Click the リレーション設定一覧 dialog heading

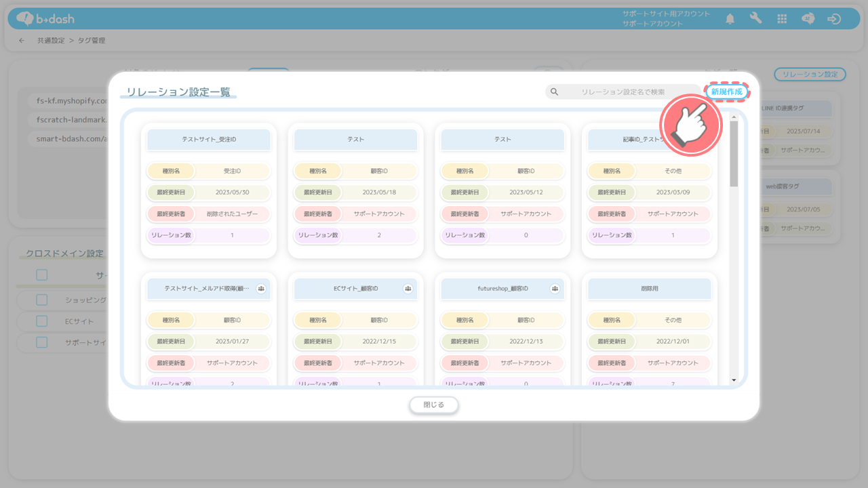(x=178, y=91)
